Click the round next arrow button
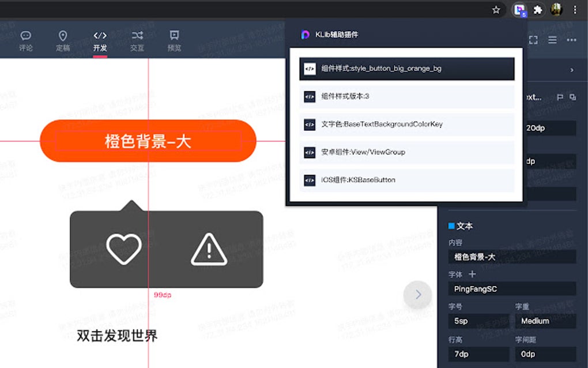This screenshot has height=368, width=588. point(417,295)
